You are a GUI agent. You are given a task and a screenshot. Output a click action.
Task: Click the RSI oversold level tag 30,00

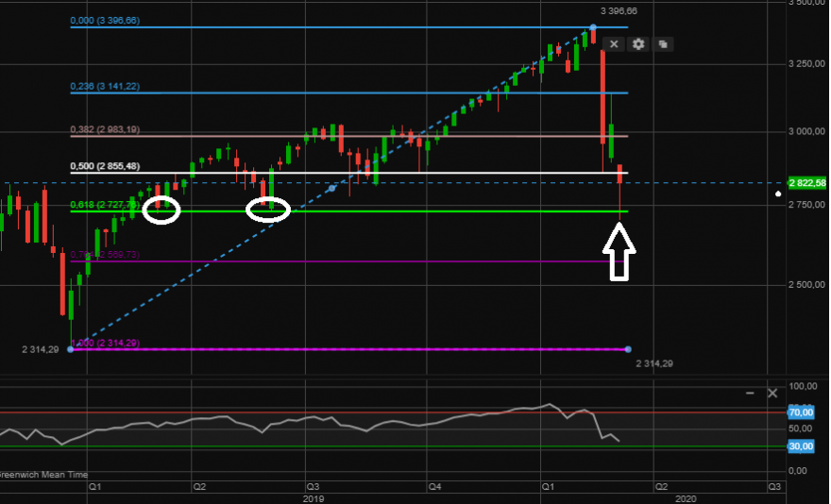click(x=800, y=446)
